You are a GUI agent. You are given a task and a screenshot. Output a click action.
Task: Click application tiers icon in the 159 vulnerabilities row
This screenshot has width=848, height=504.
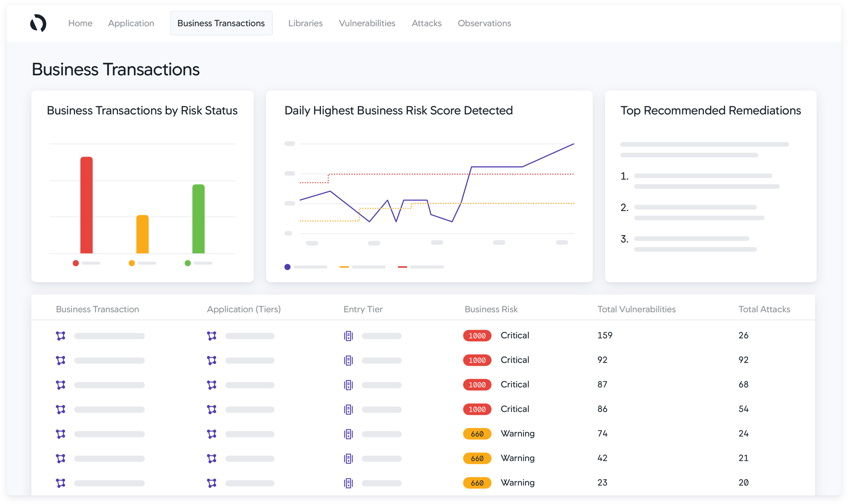tap(212, 336)
